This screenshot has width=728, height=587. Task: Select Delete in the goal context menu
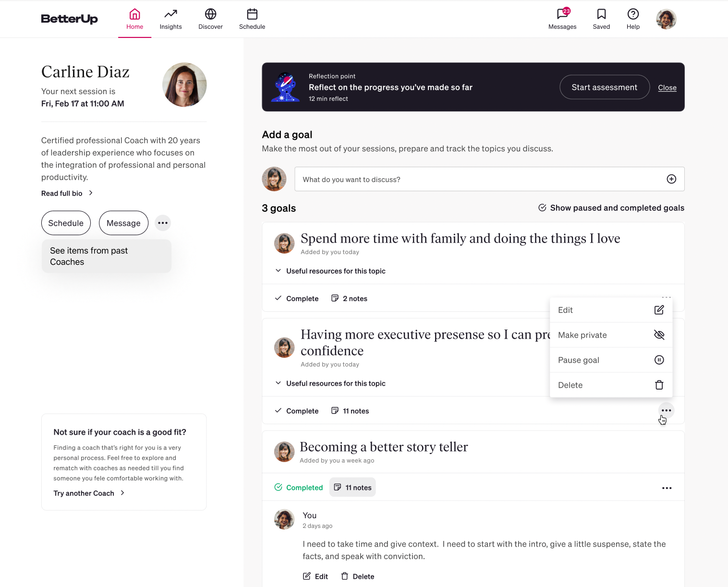(611, 385)
